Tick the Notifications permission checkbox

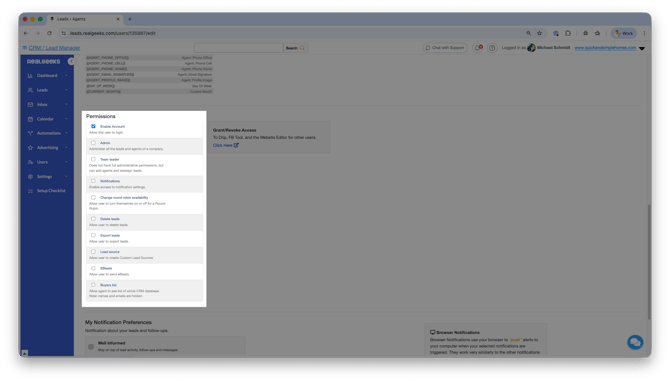(x=93, y=181)
